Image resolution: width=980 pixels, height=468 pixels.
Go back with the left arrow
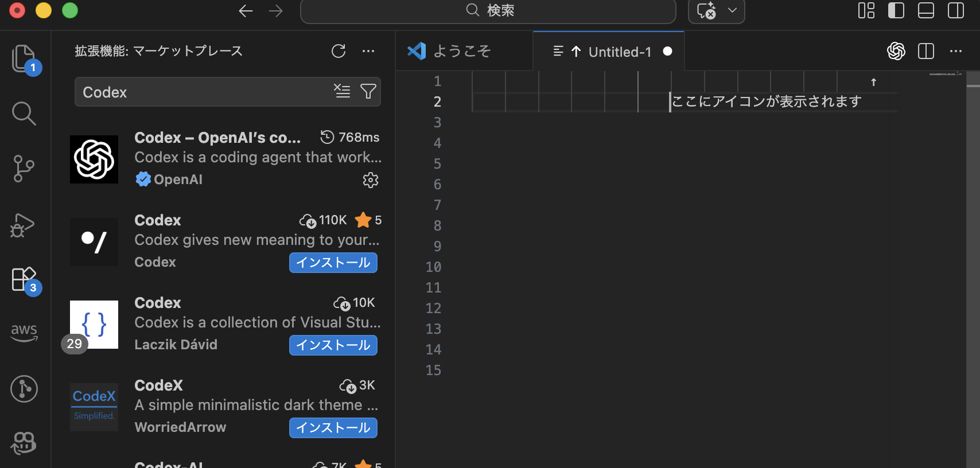(246, 11)
